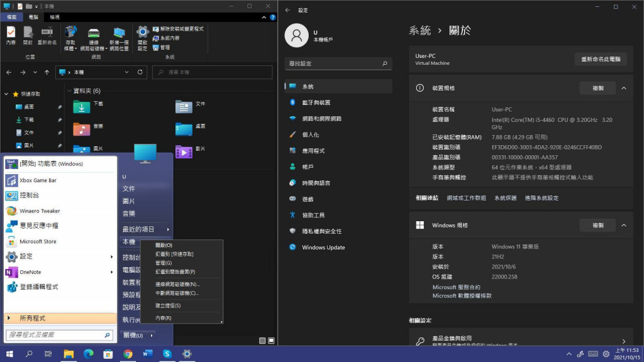
Task: Click 開啟設定 gear icon in Explorer ribbon
Action: point(143,38)
